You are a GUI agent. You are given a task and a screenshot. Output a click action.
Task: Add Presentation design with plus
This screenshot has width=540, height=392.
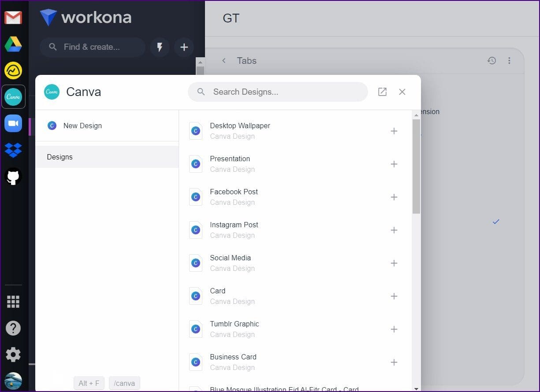point(394,164)
